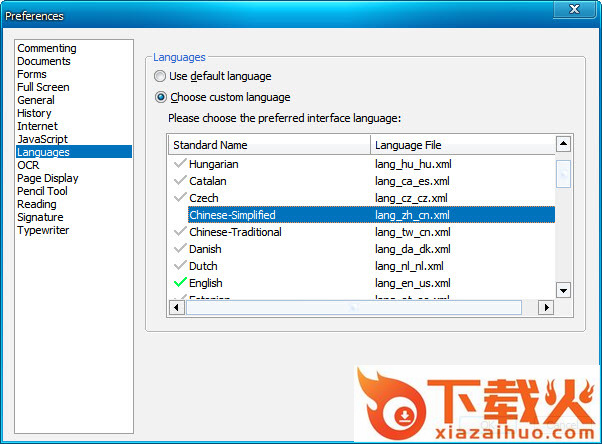Screen dimensions: 602x444
Task: Select the "Choose custom language" radio button
Action: point(161,98)
